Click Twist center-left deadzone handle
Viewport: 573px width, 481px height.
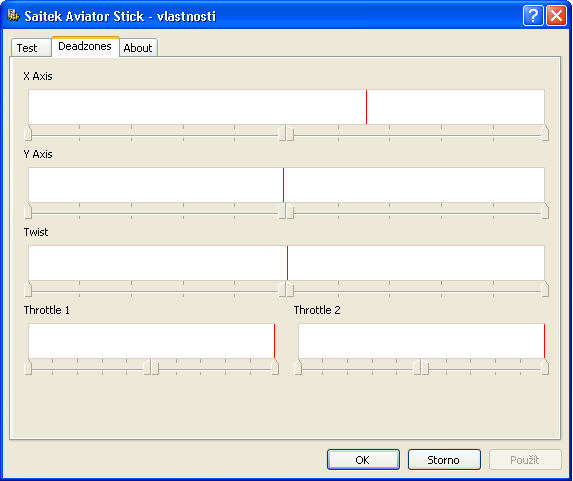point(282,289)
